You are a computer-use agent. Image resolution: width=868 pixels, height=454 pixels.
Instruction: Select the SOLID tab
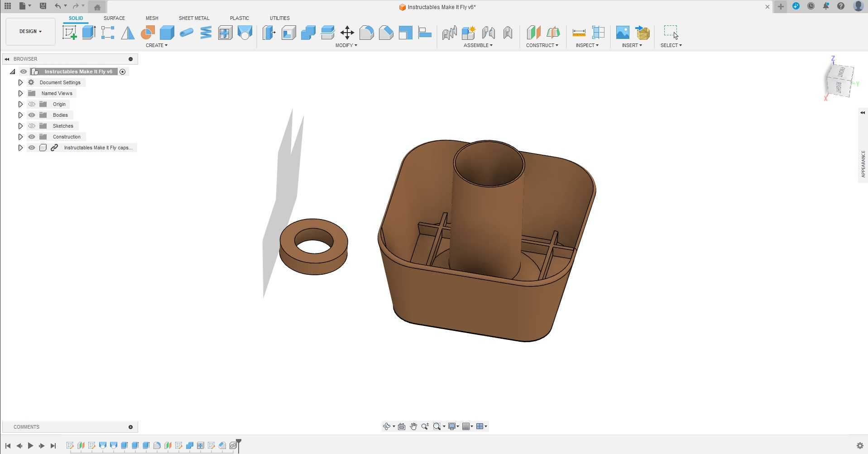coord(76,18)
